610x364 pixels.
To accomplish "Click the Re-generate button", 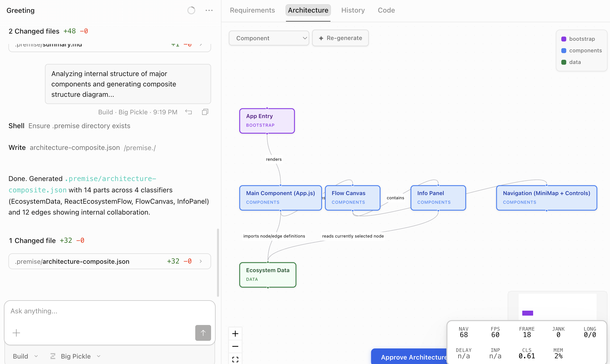I will pyautogui.click(x=340, y=38).
